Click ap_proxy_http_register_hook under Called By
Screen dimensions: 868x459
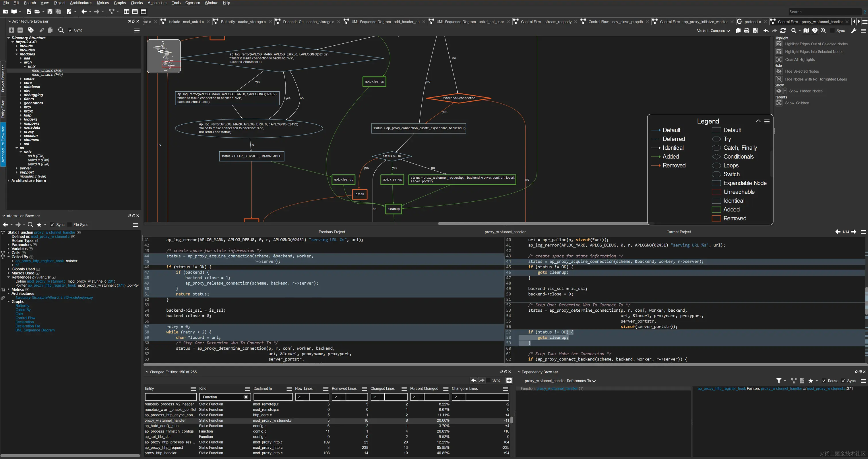[x=39, y=261]
